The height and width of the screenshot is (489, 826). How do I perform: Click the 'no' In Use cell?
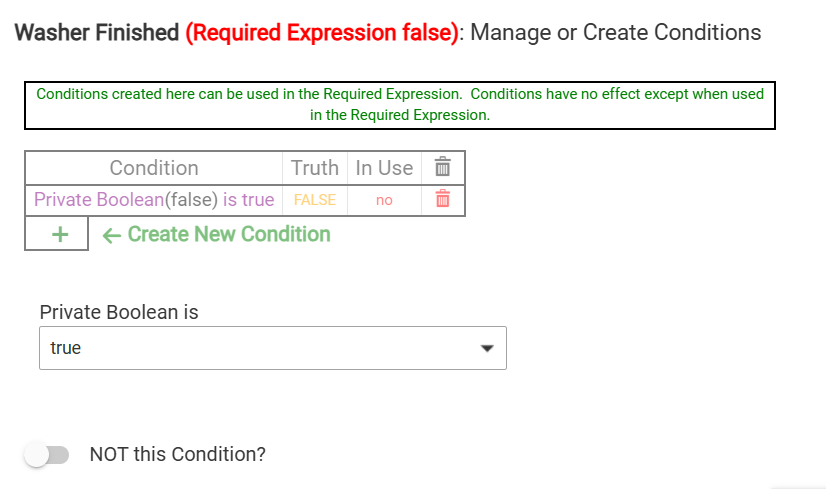(x=384, y=200)
